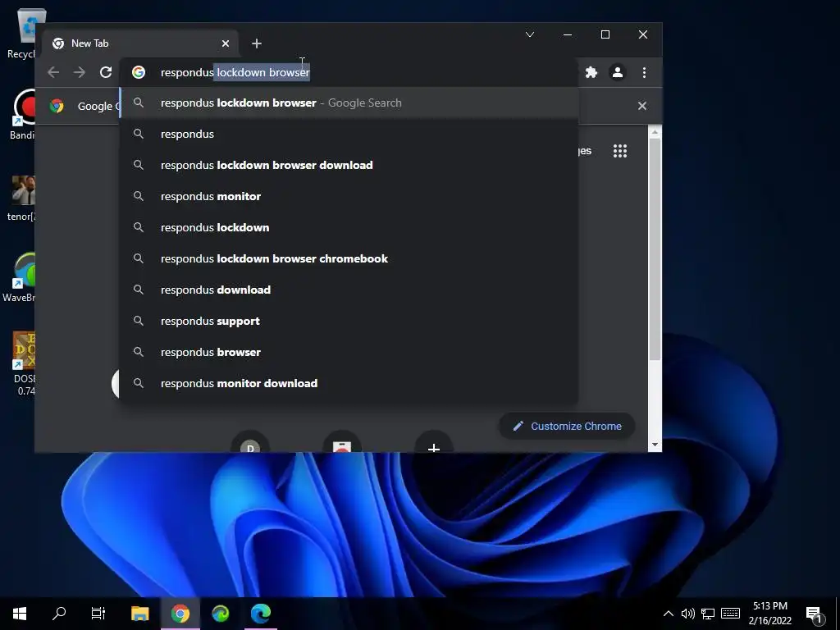
Task: Select the DOSBox 0.74 desktop shortcut
Action: click(x=24, y=363)
